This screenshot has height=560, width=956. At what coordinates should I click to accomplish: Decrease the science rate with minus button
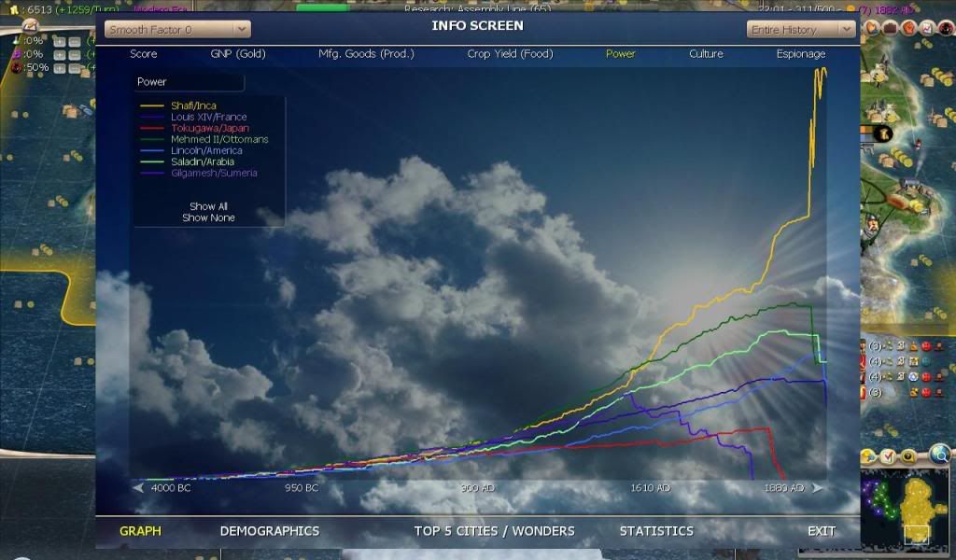click(x=75, y=41)
